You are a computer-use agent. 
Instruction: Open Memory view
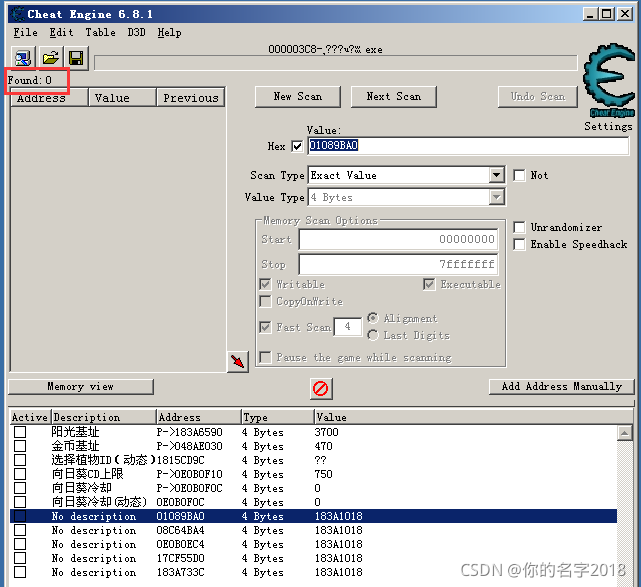click(x=81, y=387)
